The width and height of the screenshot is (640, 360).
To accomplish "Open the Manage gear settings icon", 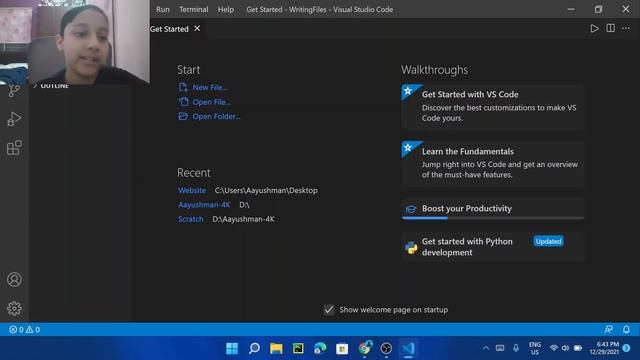I will pos(14,308).
